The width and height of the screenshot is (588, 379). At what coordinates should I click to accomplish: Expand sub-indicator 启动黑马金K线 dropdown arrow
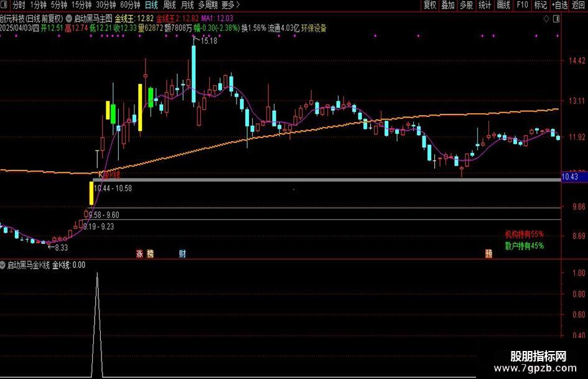[x=2, y=265]
